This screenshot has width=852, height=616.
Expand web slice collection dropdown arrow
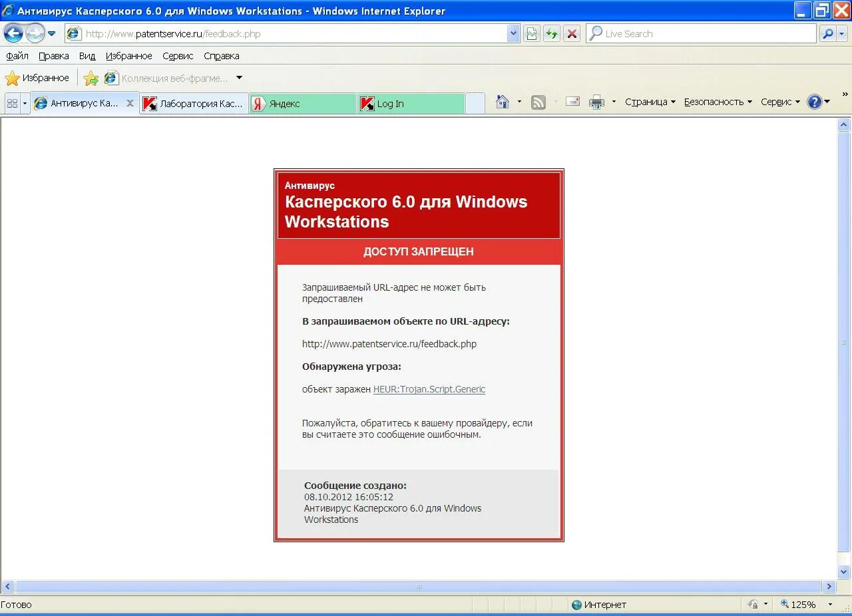(239, 78)
